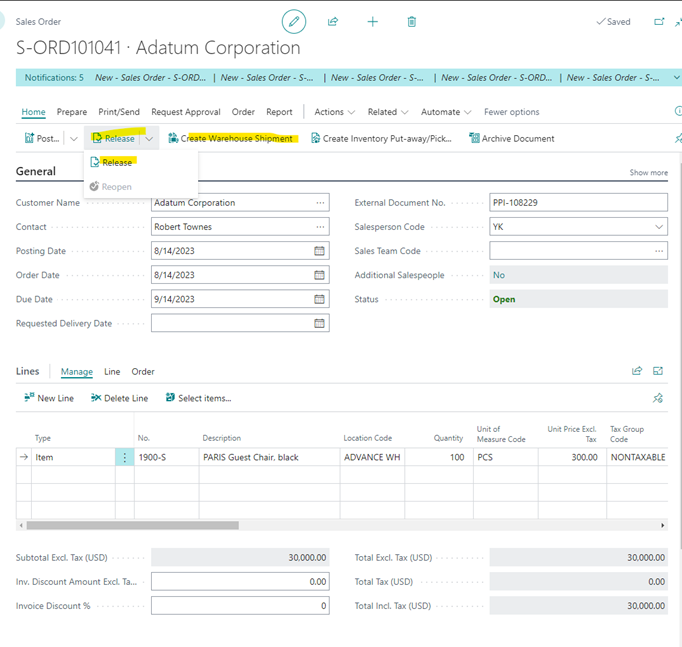
Task: Open the Report tab
Action: click(279, 112)
